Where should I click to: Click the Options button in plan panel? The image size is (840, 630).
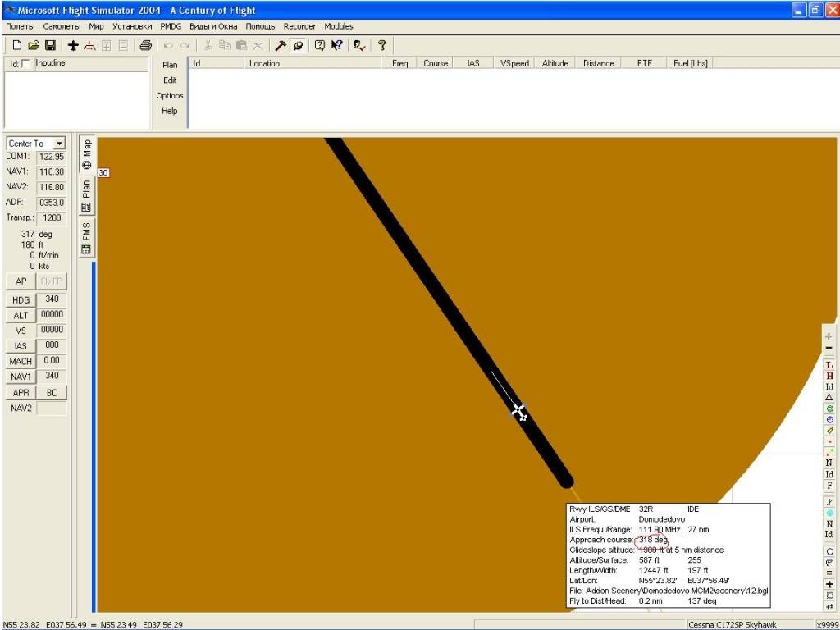pos(170,96)
